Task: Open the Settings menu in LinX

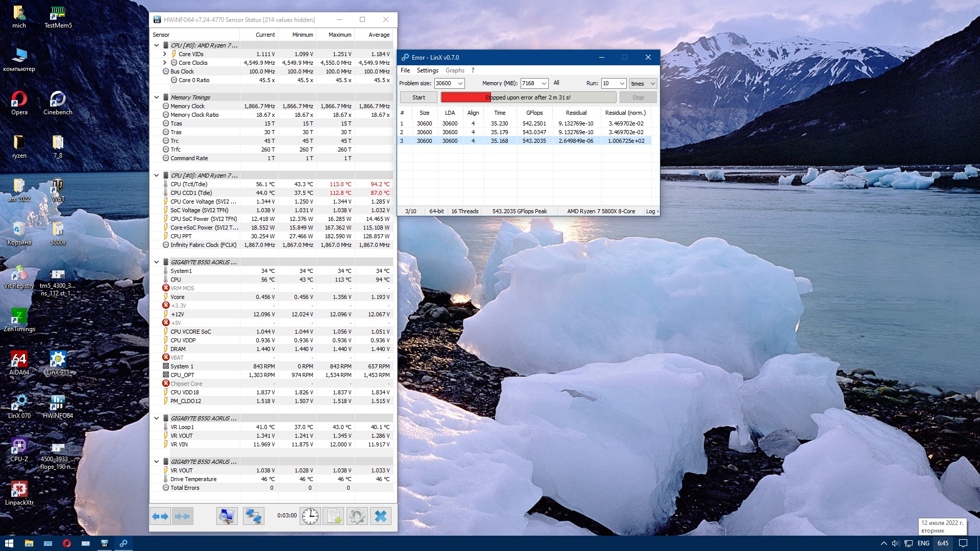Action: click(427, 70)
